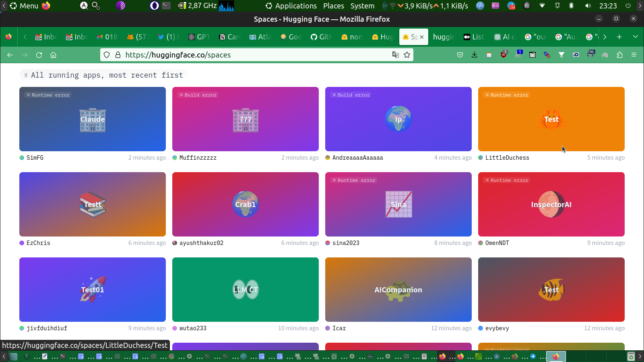Open Muffinzzzzz author link
Image resolution: width=644 pixels, height=362 pixels.
click(x=198, y=158)
